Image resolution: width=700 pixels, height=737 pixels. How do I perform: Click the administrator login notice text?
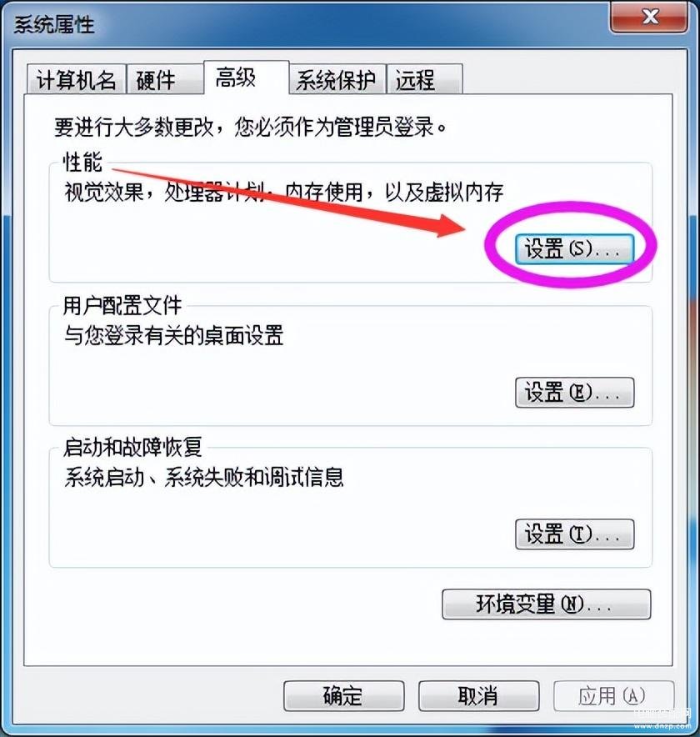251,127
